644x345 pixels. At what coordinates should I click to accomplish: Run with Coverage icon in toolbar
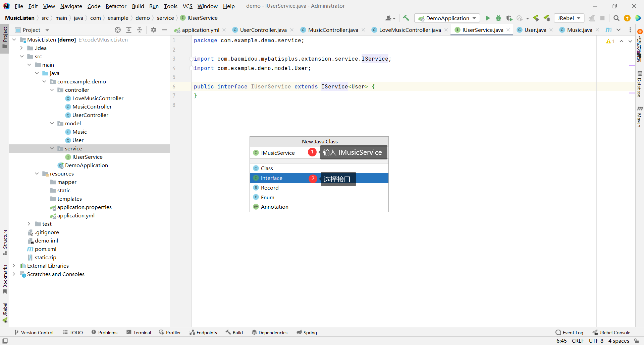(x=509, y=18)
